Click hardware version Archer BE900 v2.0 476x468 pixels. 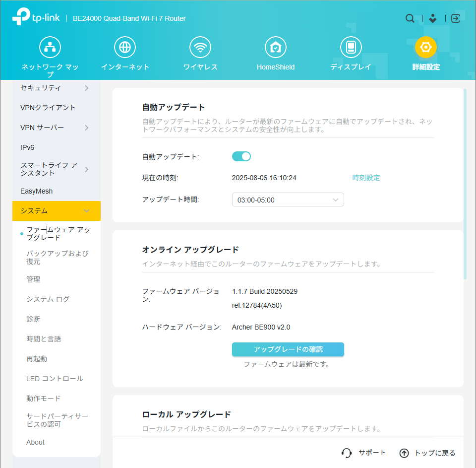tap(261, 327)
